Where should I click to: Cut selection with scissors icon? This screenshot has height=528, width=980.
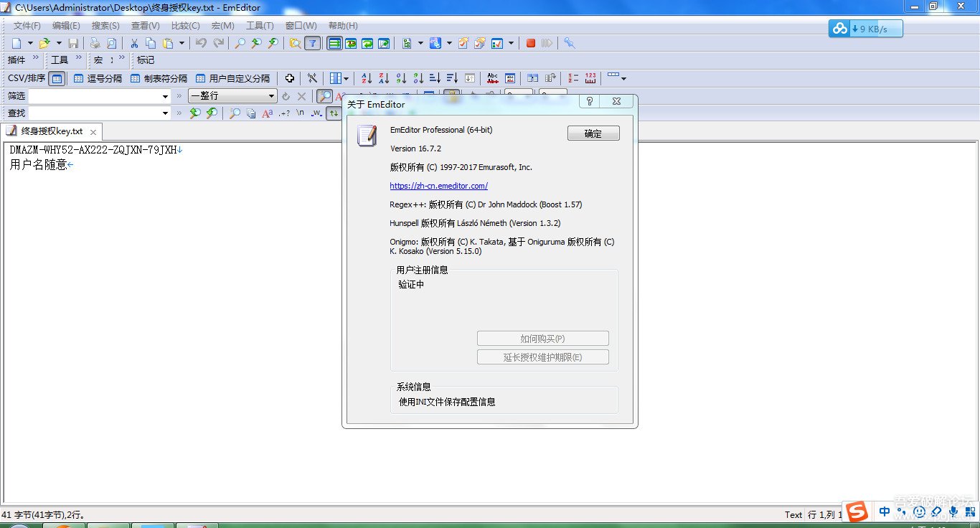point(134,43)
